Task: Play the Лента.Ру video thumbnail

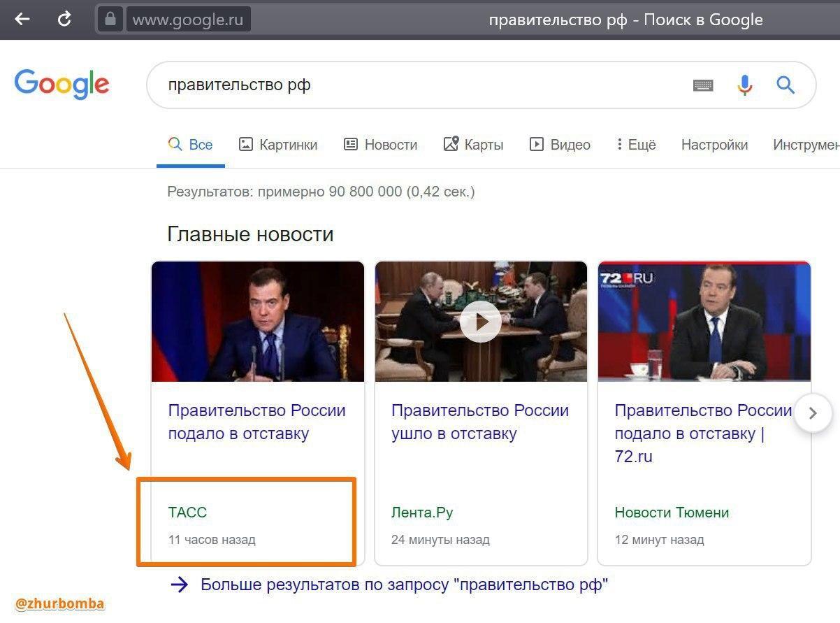Action: 481,322
